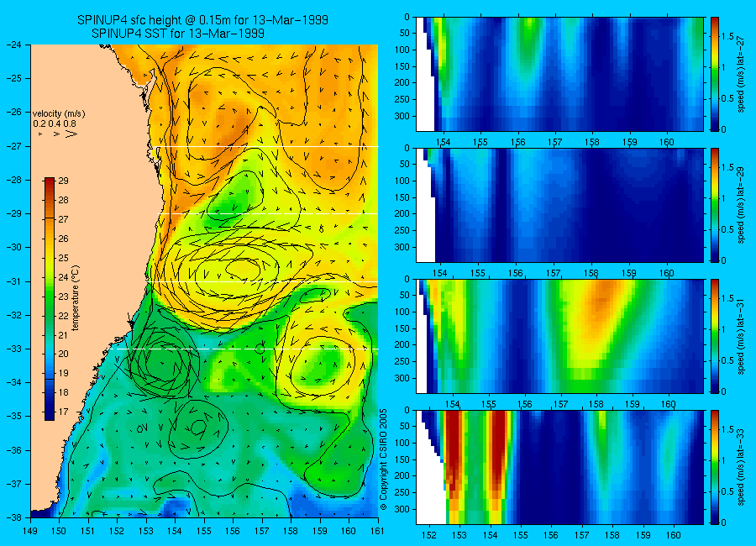Click the -36 latitude label on the map axis

[14, 450]
